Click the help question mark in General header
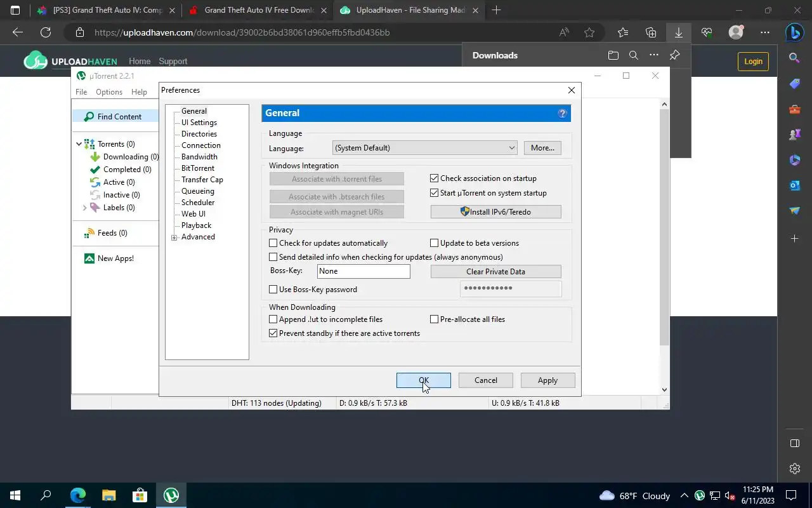The height and width of the screenshot is (508, 812). point(562,113)
